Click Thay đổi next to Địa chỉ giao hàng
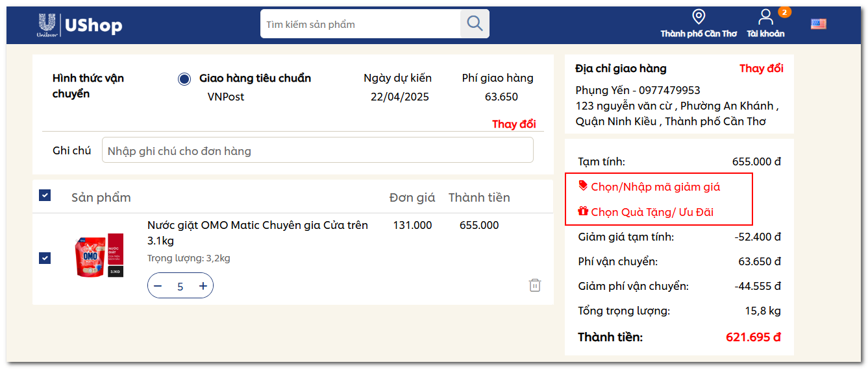The width and height of the screenshot is (868, 369). 761,68
